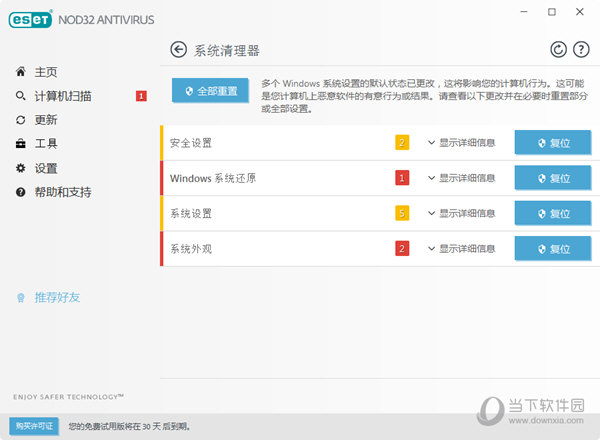Viewport: 600px width, 440px height.
Task: Click the refresh circular arrow icon
Action: click(558, 50)
